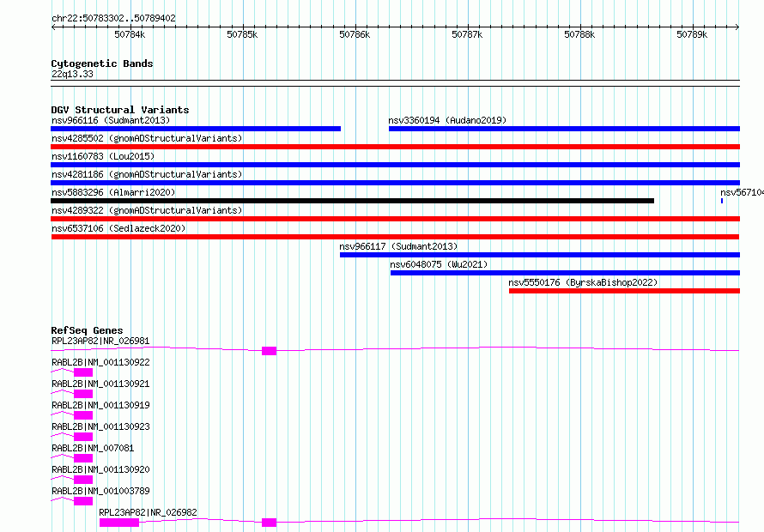Click the RABL2B|NM_001130919 gene label
The height and width of the screenshot is (532, 764).
[100, 405]
